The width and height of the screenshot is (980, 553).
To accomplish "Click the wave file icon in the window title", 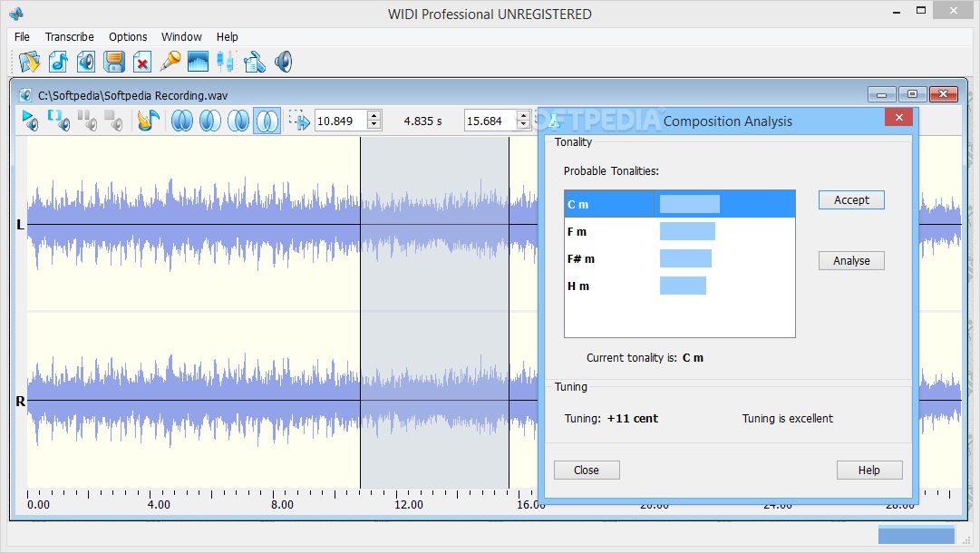I will pos(25,95).
